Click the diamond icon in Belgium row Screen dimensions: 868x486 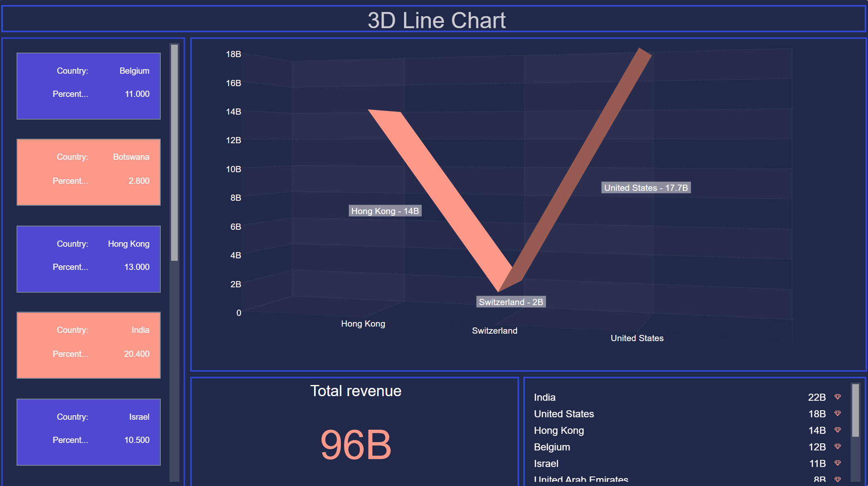(837, 447)
